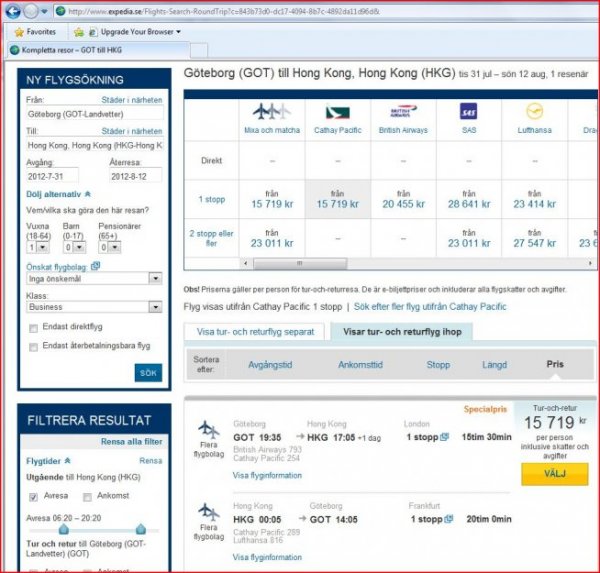Toggle the Ankomst checkbox under Utgående
600x573 pixels.
(88, 497)
